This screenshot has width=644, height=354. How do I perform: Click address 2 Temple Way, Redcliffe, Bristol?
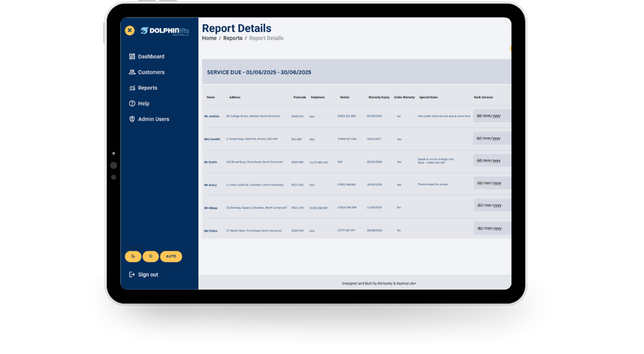(252, 139)
